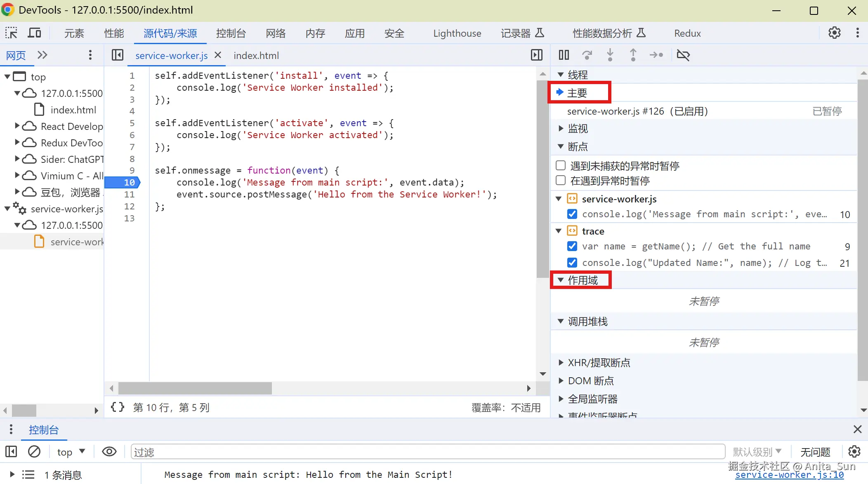Expand the 监视 watch section
Viewport: 868px width, 484px height.
[x=561, y=128]
